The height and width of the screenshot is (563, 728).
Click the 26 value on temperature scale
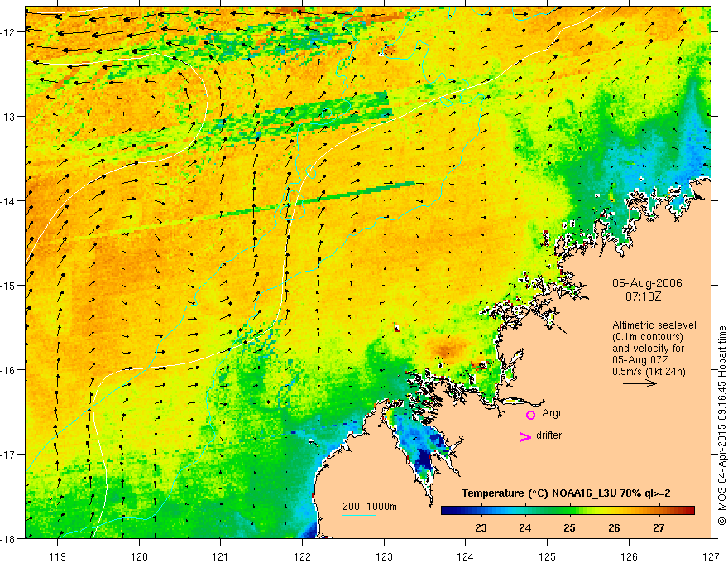614,527
